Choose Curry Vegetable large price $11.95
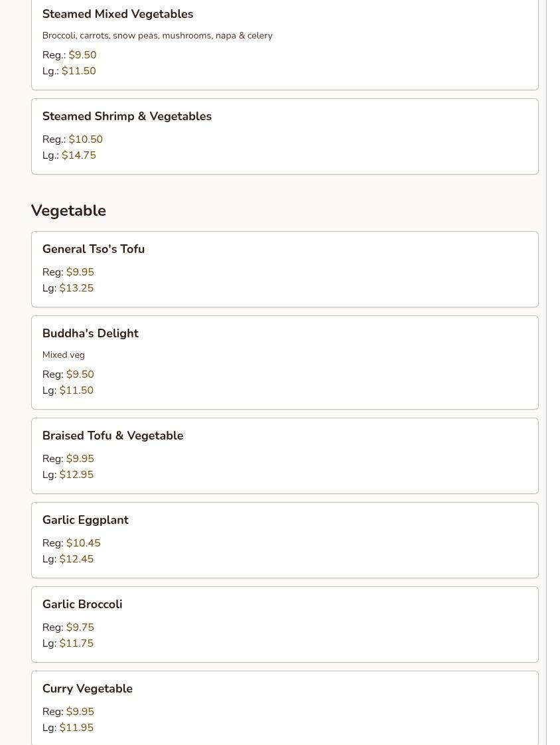560x745 pixels. coord(76,728)
